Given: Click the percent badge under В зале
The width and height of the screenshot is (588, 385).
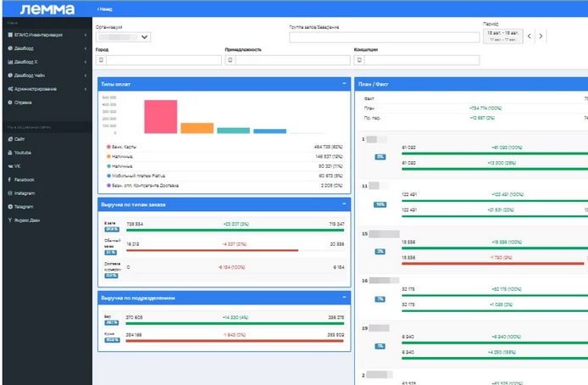Looking at the screenshot, I should [112, 229].
